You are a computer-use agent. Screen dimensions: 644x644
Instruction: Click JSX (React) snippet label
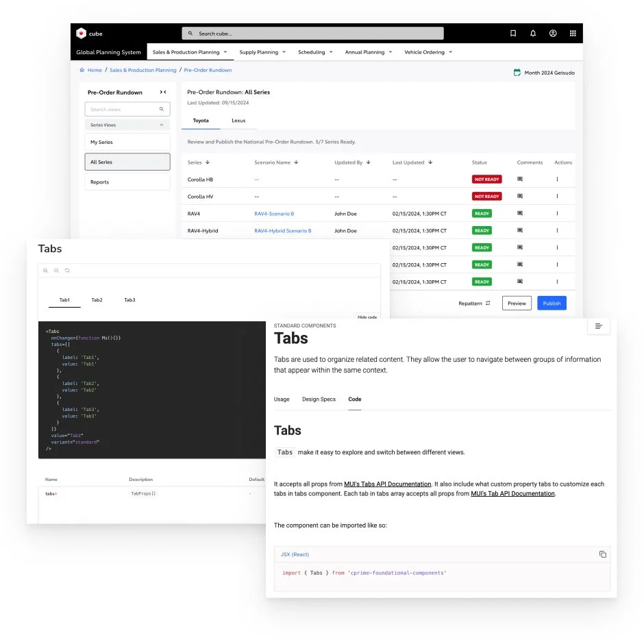(x=295, y=554)
